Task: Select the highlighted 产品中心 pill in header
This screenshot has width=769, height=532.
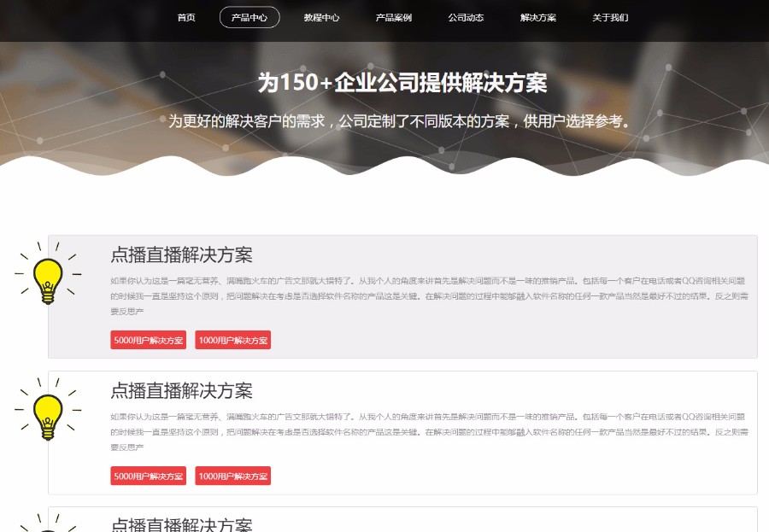Action: pos(250,16)
